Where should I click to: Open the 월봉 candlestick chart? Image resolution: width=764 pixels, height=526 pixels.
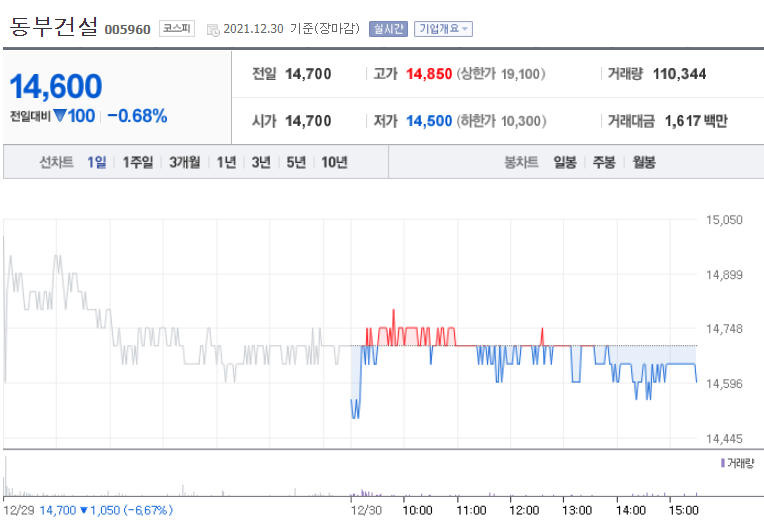point(644,162)
